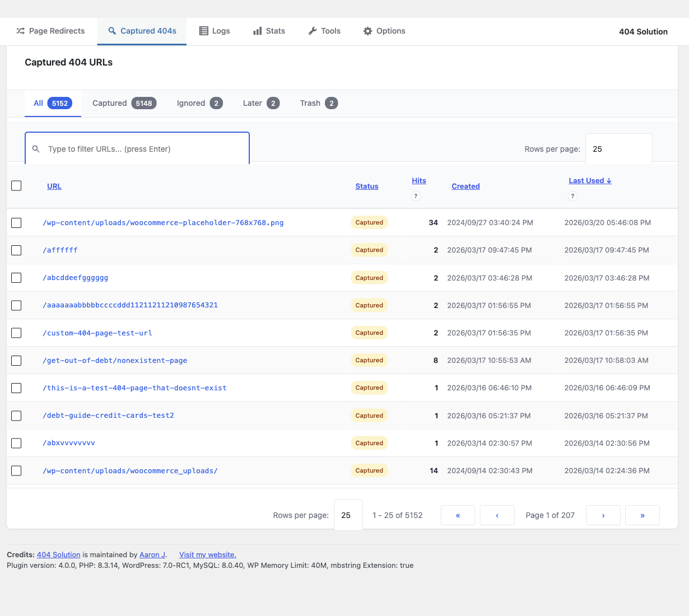Click the Last Used help question icon
The image size is (689, 616).
[x=572, y=196]
